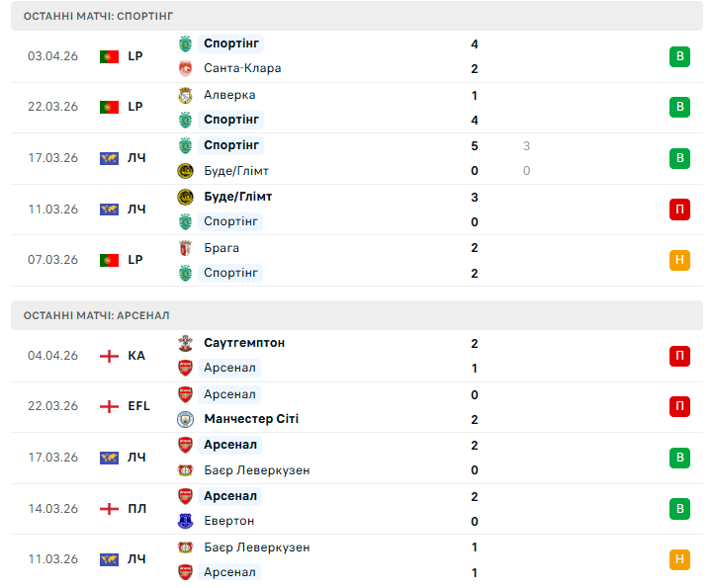Click the red П badge for Буде/Глімт match
712x588 pixels.
coord(679,210)
